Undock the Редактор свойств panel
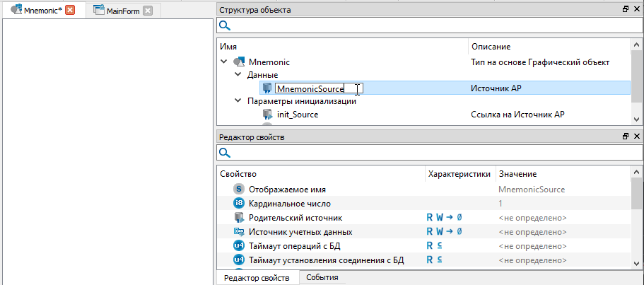The height and width of the screenshot is (285, 644). coord(625,136)
